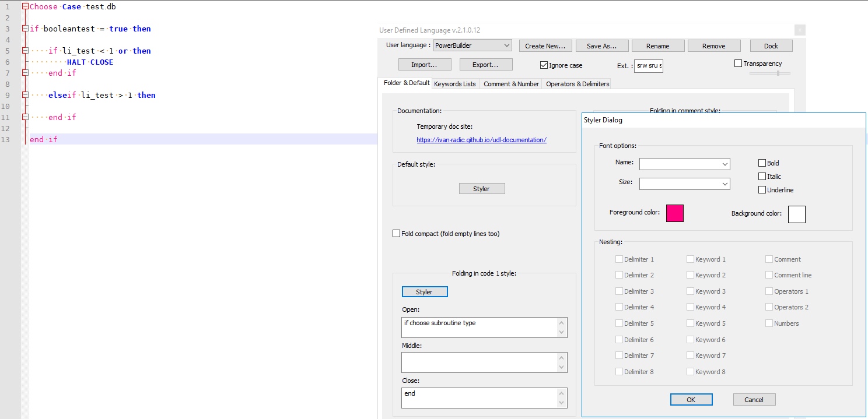Open the temporary doc site link
The image size is (868, 419).
(x=481, y=139)
